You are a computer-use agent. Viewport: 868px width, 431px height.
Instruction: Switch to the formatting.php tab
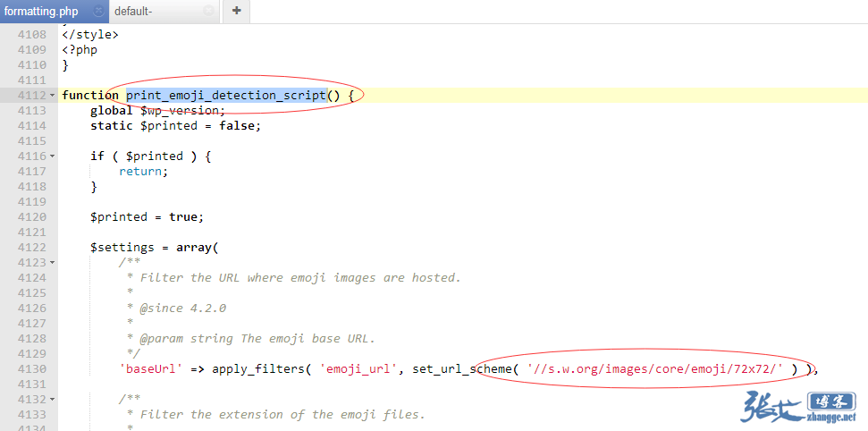click(x=41, y=12)
